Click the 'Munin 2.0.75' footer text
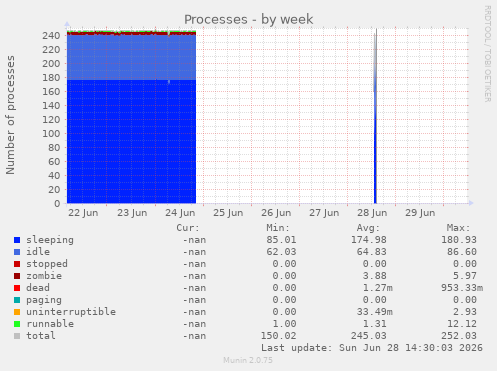 (248, 360)
